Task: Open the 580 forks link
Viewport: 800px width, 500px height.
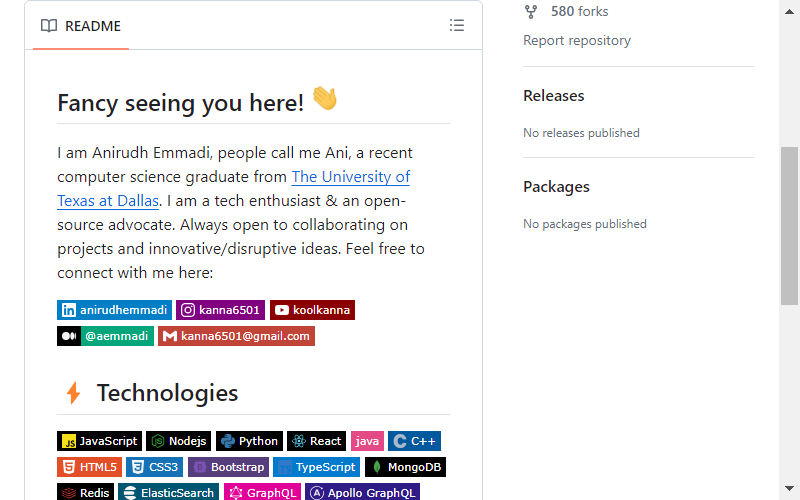Action: point(580,11)
